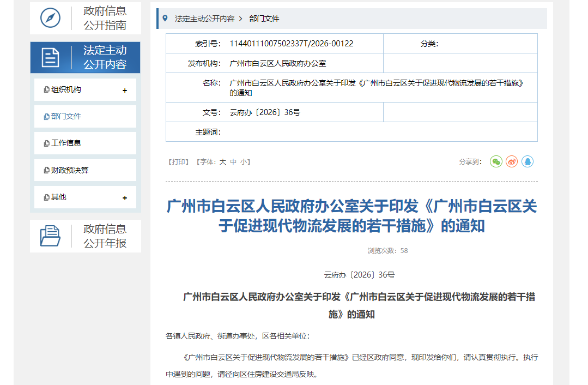This screenshot has width=588, height=385.
Task: Expand the 其他 plus sign
Action: (x=125, y=198)
